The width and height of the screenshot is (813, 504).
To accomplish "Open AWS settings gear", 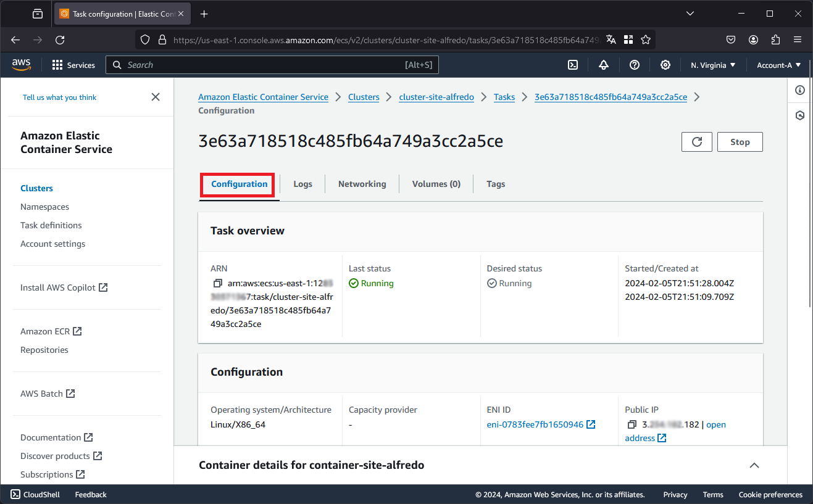I will [665, 65].
